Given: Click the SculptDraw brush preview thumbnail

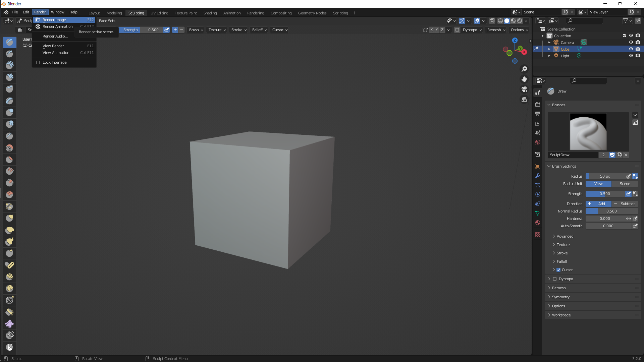Looking at the screenshot, I should pyautogui.click(x=588, y=132).
